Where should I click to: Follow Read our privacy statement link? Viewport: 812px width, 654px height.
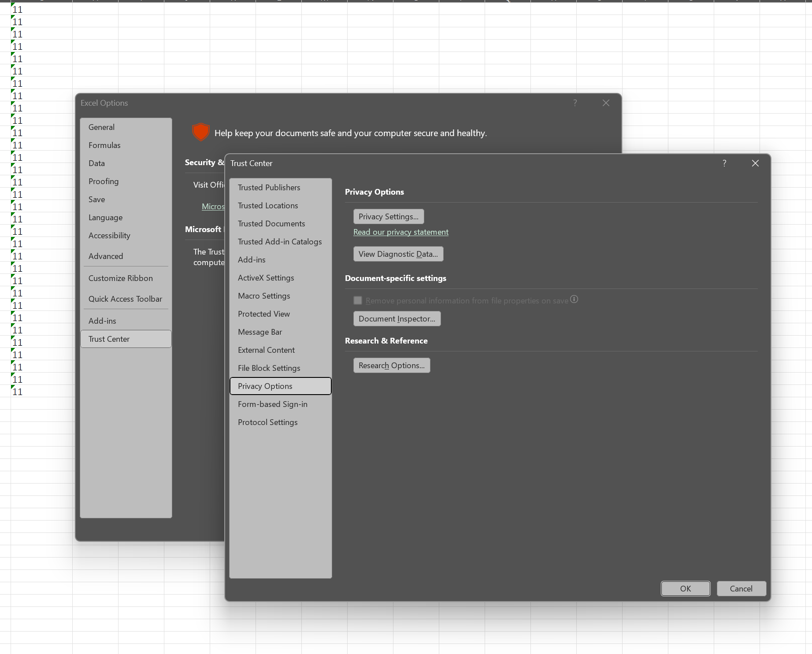[401, 232]
